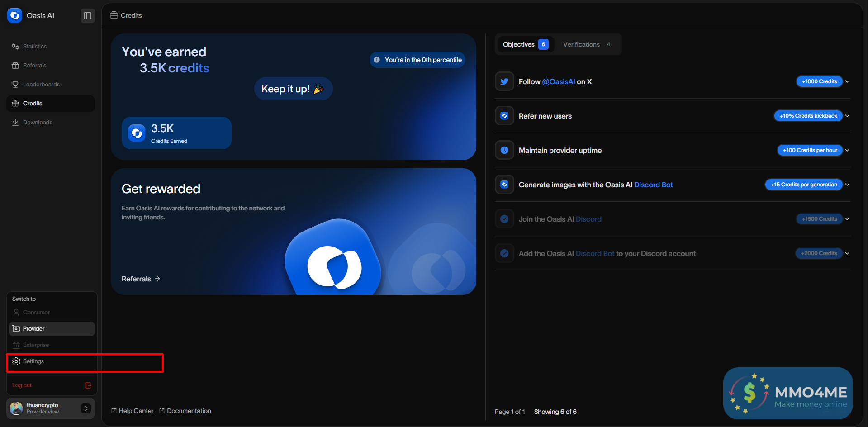Image resolution: width=868 pixels, height=427 pixels.
Task: Switch to the Verifications tab
Action: pos(587,44)
